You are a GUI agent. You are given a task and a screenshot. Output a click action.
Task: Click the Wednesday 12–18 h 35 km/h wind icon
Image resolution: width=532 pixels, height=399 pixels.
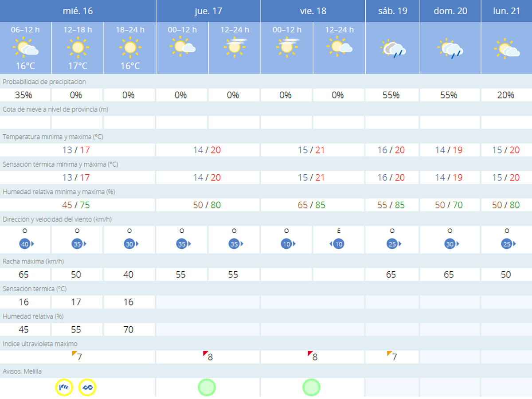pyautogui.click(x=78, y=244)
